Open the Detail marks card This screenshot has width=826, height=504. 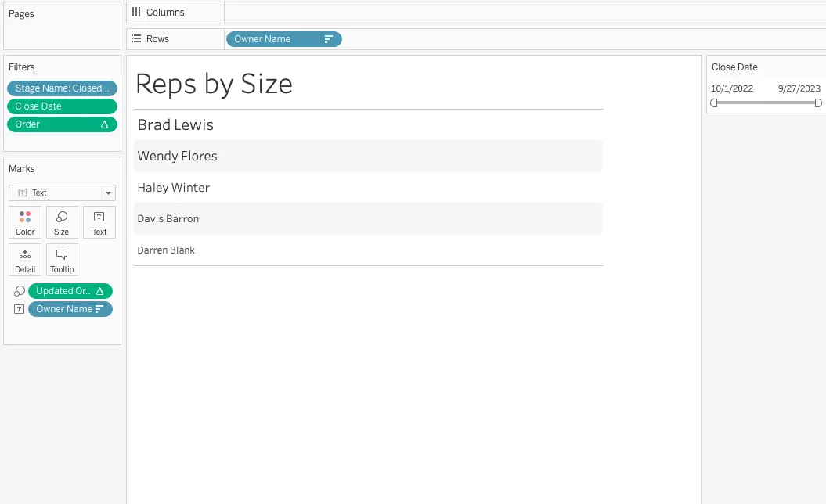tap(25, 260)
